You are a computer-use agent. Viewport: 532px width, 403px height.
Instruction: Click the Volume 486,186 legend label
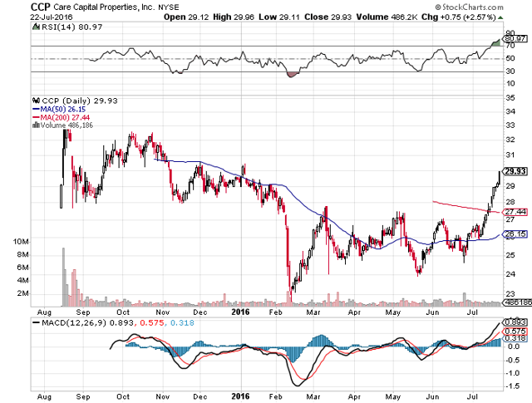pyautogui.click(x=66, y=125)
